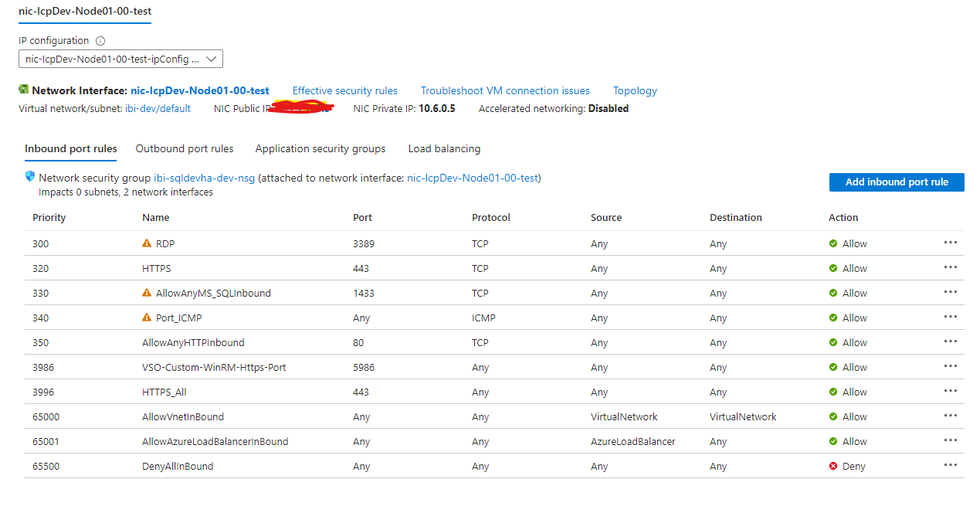
Task: Open the IP configuration info icon
Action: [100, 41]
